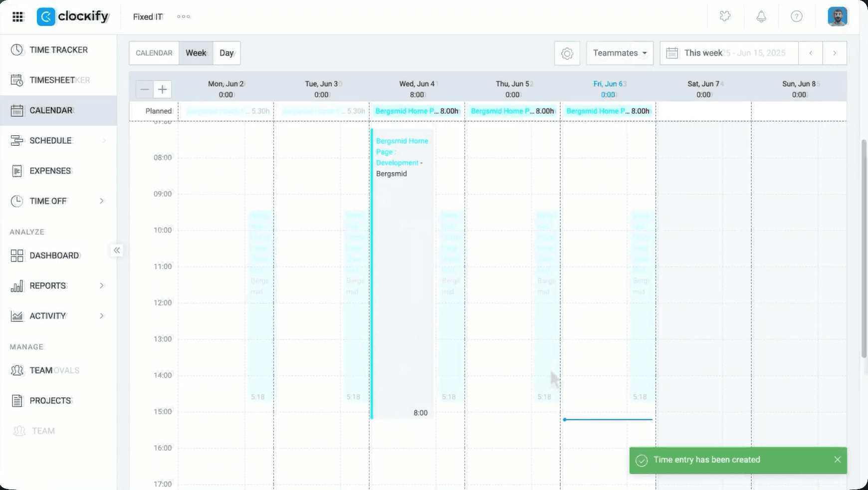The image size is (868, 490).
Task: Switch calendar to Day view
Action: 226,53
